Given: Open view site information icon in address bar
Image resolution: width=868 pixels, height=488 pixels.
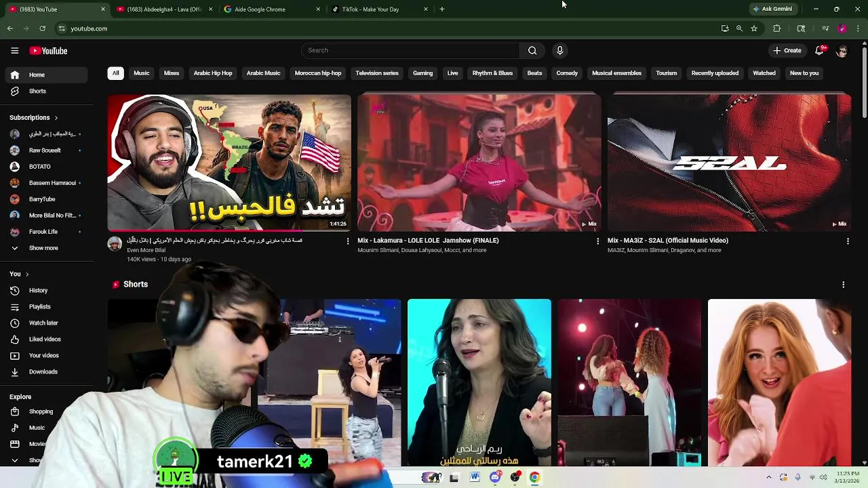Looking at the screenshot, I should [62, 28].
